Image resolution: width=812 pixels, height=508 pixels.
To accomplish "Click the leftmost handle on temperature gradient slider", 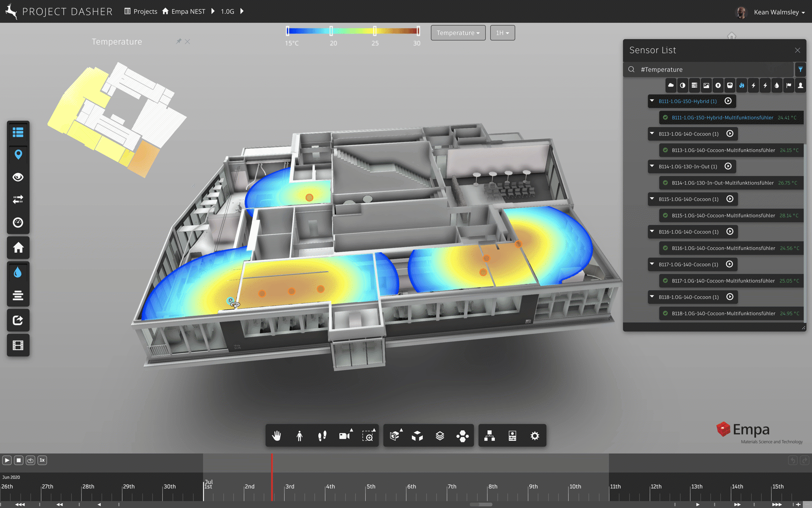I will point(288,31).
